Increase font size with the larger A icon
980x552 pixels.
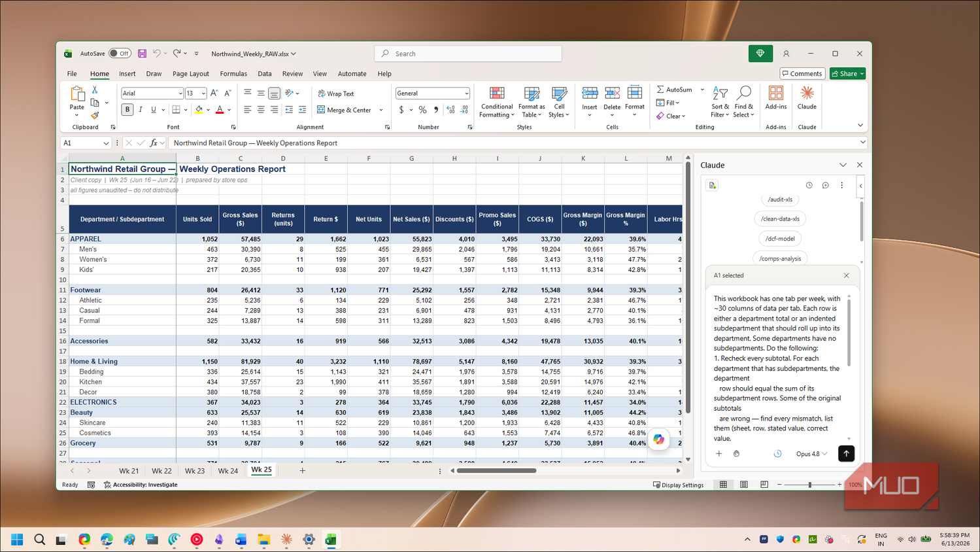(x=214, y=94)
